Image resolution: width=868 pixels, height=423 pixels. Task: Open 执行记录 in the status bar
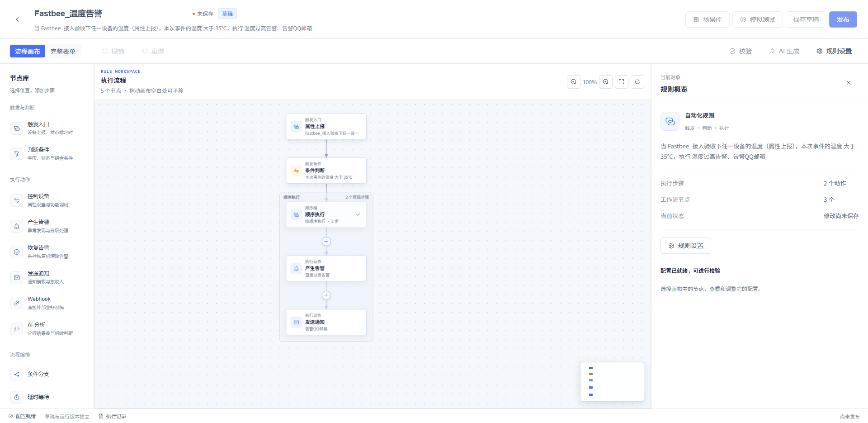(x=113, y=416)
